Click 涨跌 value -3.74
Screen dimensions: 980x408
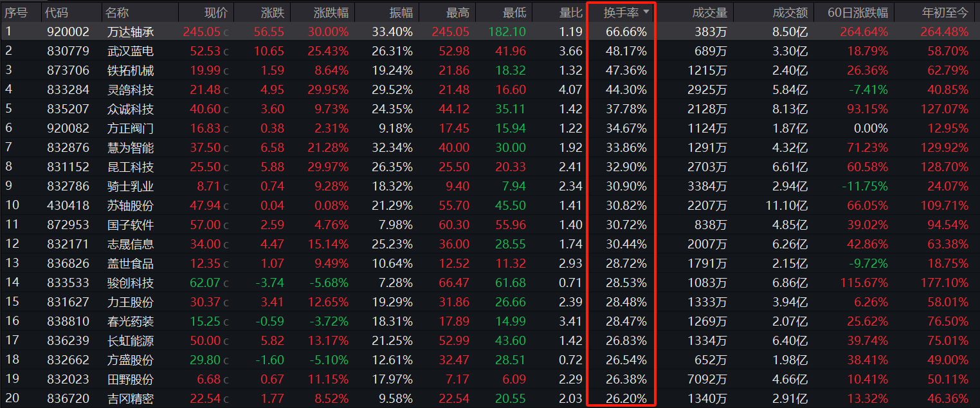click(270, 283)
